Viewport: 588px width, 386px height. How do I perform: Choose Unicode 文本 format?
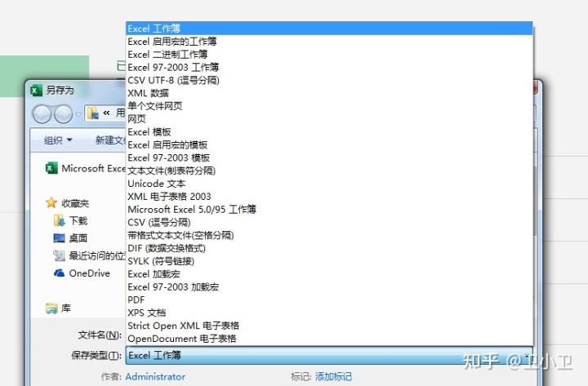pos(329,184)
